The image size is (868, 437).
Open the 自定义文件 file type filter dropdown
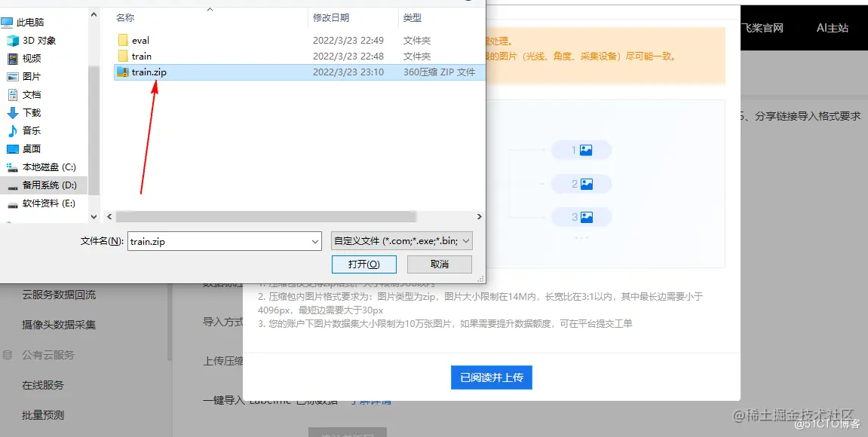click(401, 241)
